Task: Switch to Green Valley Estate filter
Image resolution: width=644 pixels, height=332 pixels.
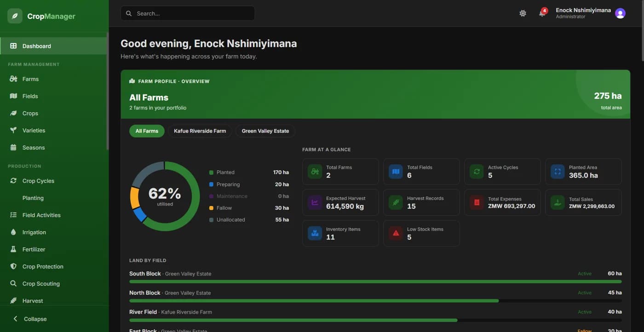Action: click(x=265, y=131)
